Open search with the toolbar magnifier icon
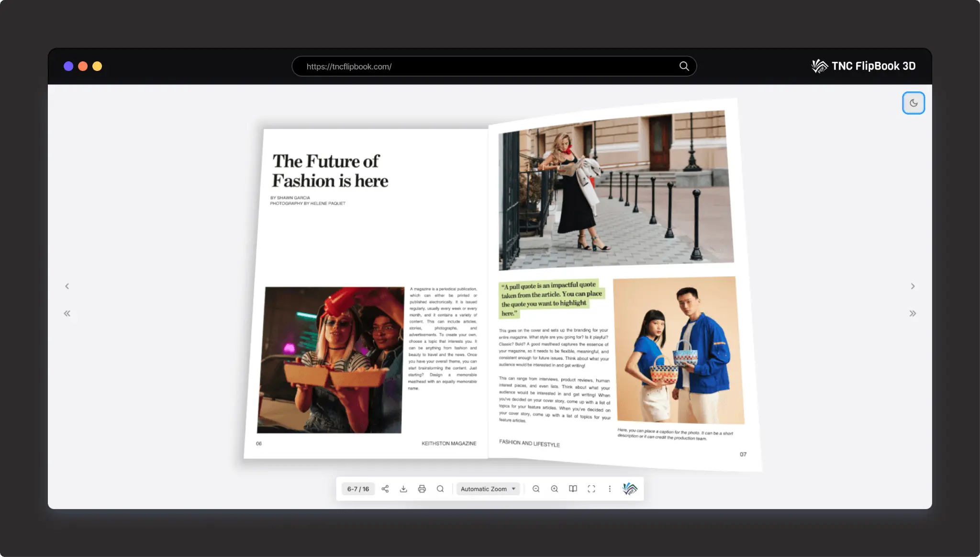This screenshot has width=980, height=557. pos(440,489)
